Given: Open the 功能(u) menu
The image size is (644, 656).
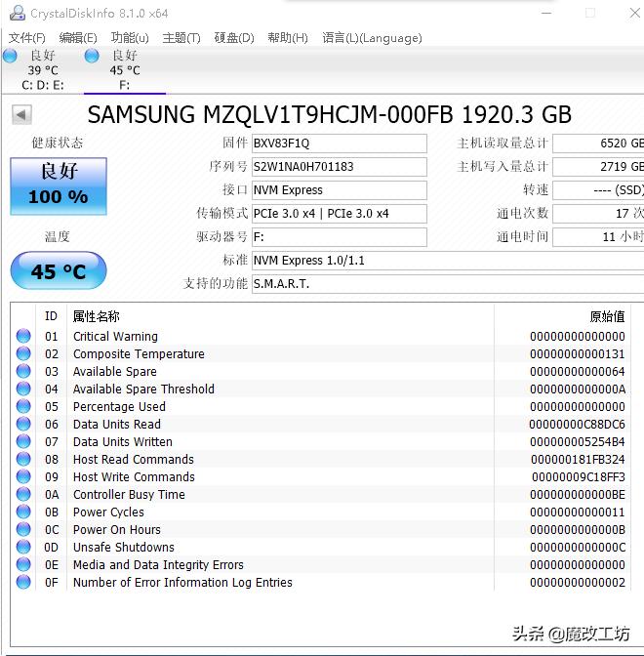Looking at the screenshot, I should 130,38.
